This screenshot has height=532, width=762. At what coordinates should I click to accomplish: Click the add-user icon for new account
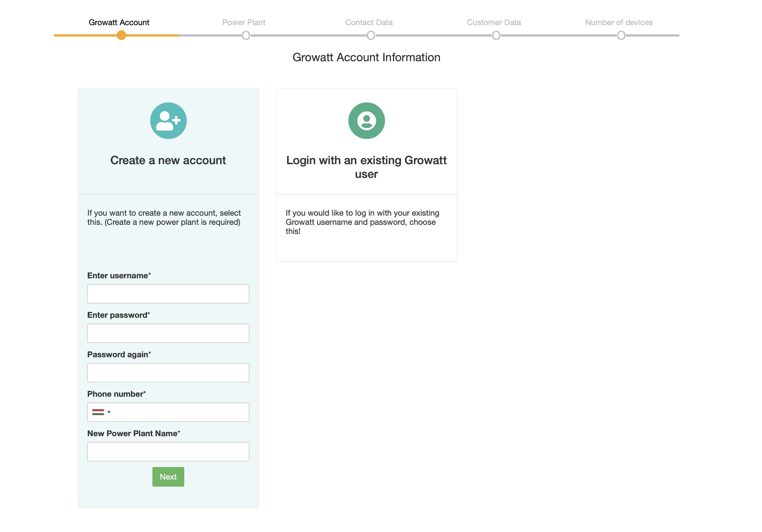coord(168,121)
